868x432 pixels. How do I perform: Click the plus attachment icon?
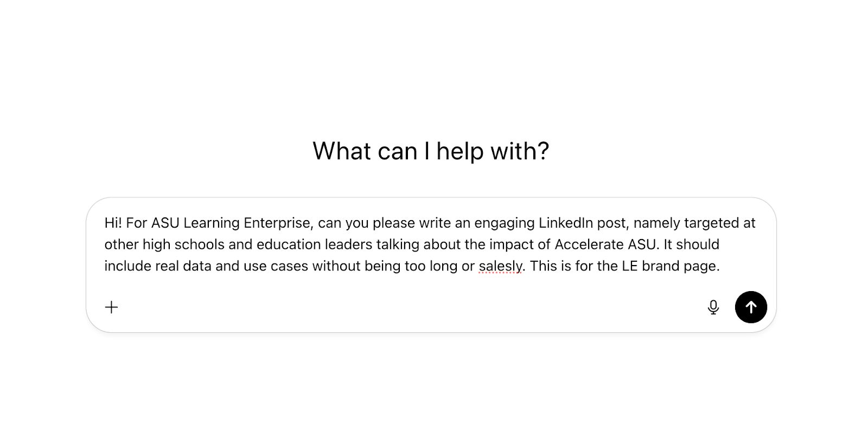[x=111, y=307]
